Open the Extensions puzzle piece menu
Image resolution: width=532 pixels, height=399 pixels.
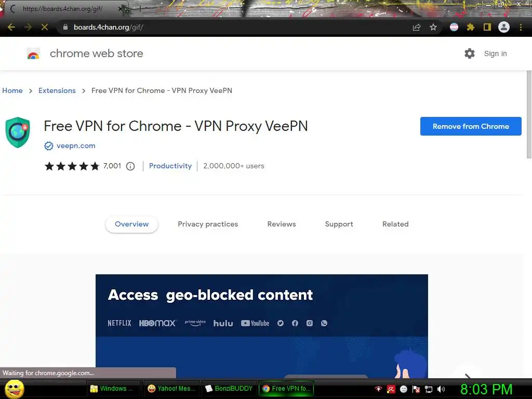coord(470,27)
